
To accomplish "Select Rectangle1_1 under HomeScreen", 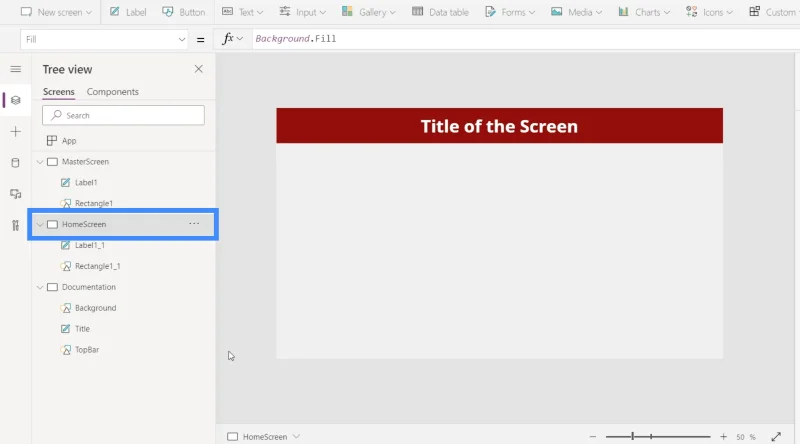I will 97,266.
